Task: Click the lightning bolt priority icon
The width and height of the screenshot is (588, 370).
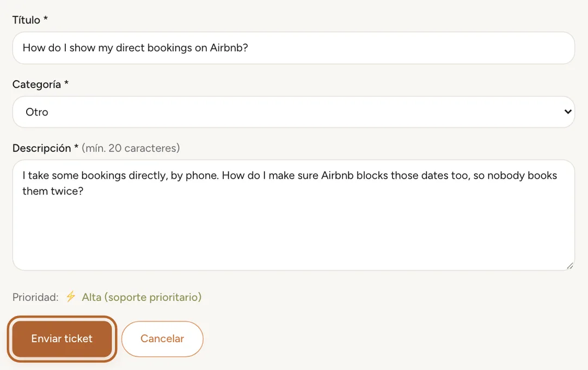Action: pos(71,296)
